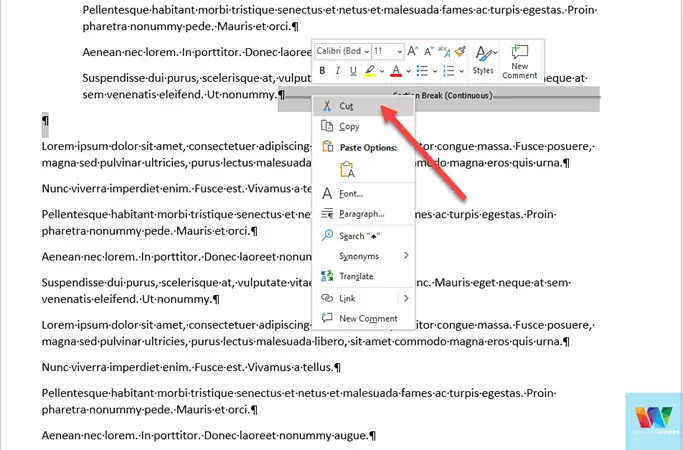
Task: Choose Translate from the context menu
Action: [363, 276]
